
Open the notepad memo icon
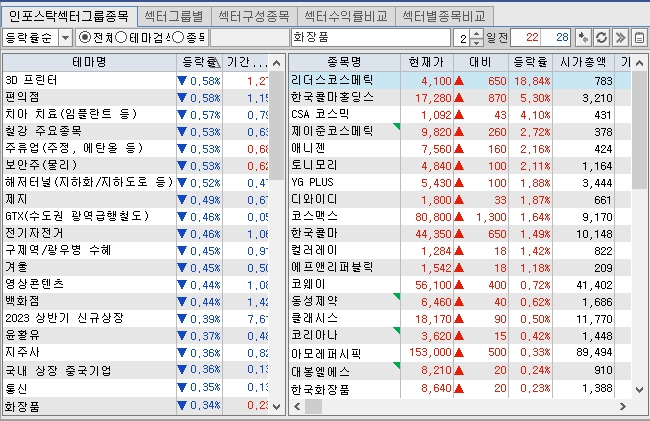pyautogui.click(x=640, y=38)
